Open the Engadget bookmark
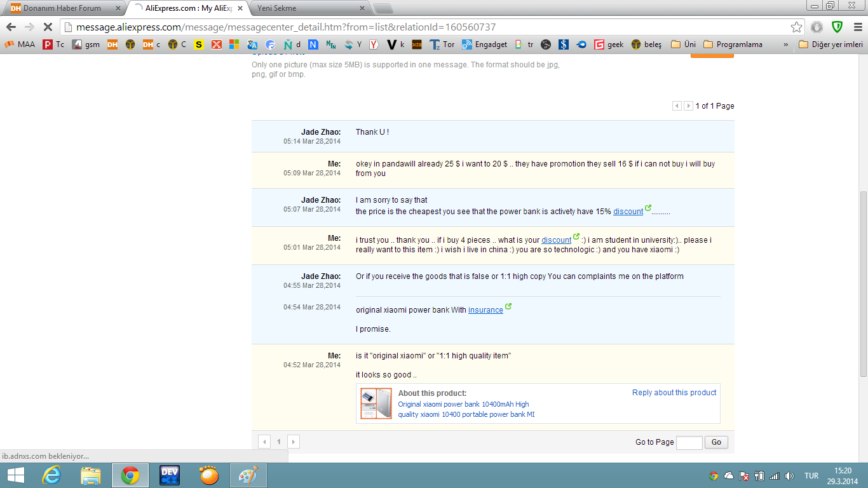 tap(484, 44)
